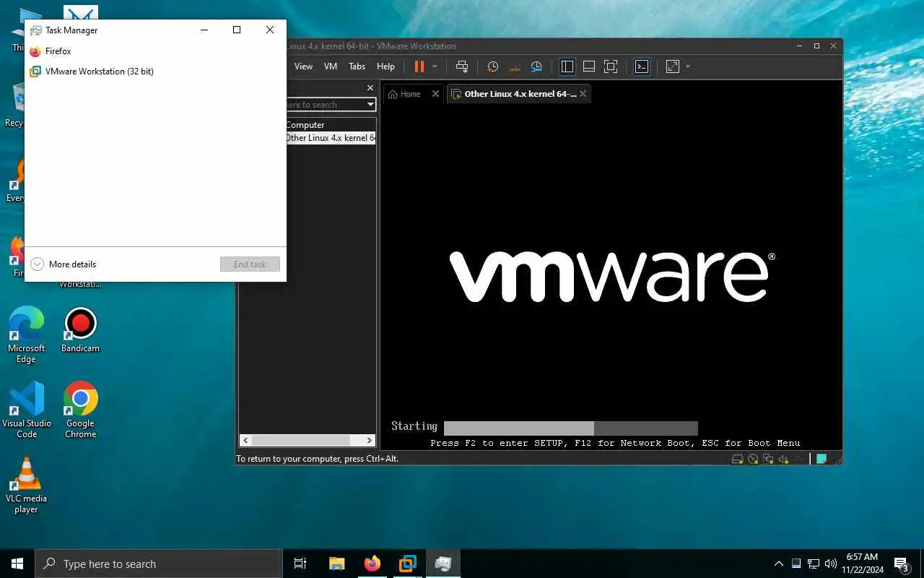Open the library search dropdown arrow

coord(371,105)
